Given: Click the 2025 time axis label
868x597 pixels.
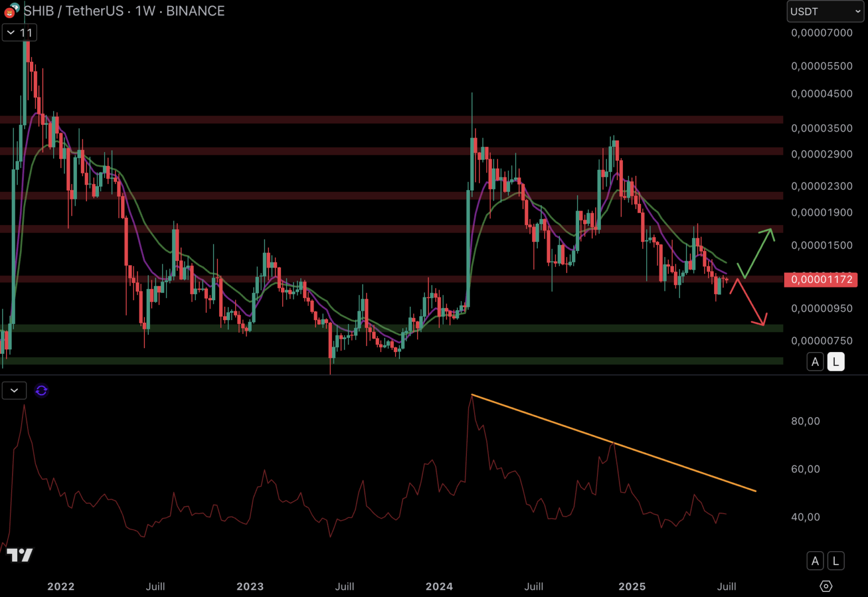Looking at the screenshot, I should pos(632,586).
